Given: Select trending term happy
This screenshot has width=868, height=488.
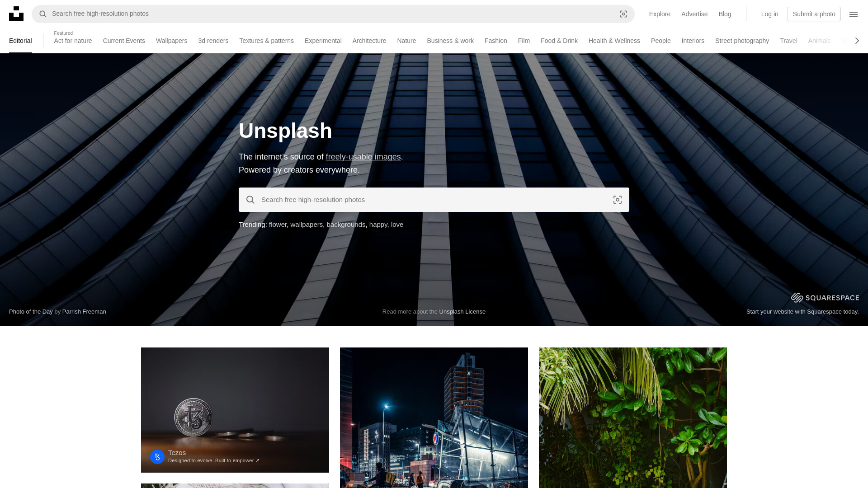Looking at the screenshot, I should tap(378, 225).
